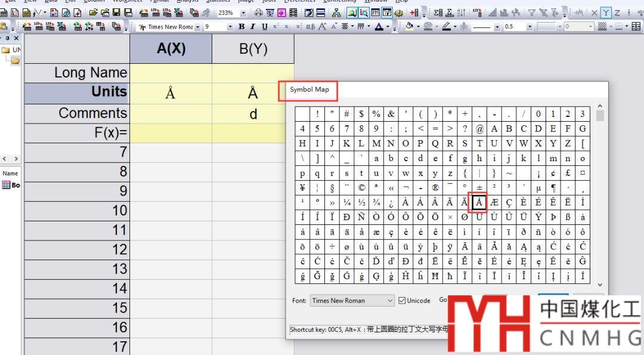Select row 12 header in worksheet

(x=77, y=250)
